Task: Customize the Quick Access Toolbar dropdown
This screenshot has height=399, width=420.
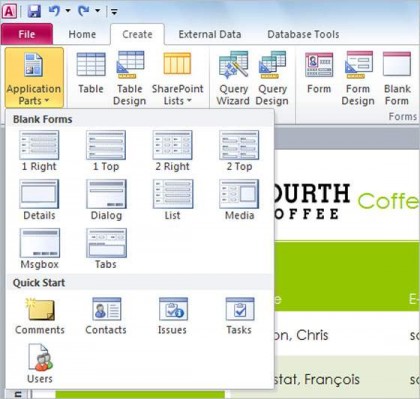Action: (x=114, y=12)
